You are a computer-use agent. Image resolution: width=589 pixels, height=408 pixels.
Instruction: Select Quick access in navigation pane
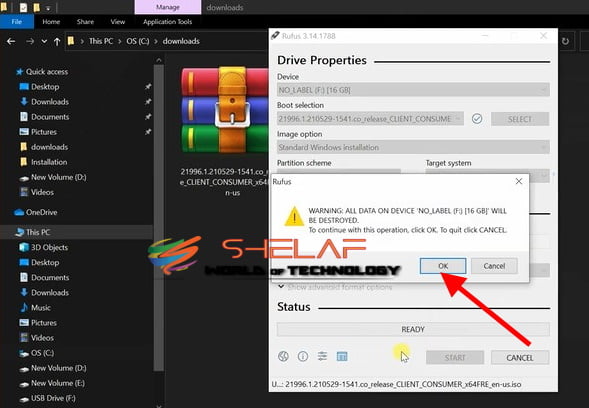pos(47,71)
